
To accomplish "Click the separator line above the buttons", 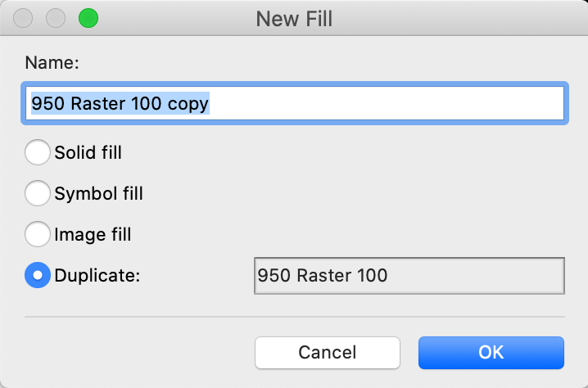I will [295, 317].
